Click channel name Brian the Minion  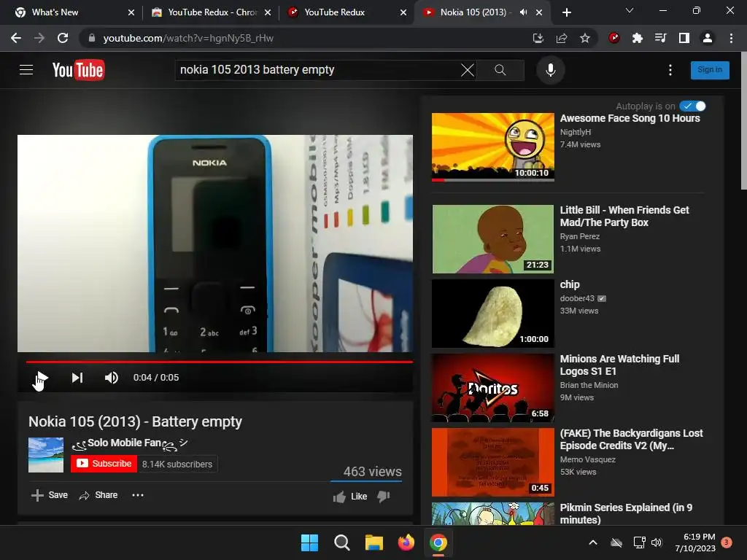coord(589,385)
